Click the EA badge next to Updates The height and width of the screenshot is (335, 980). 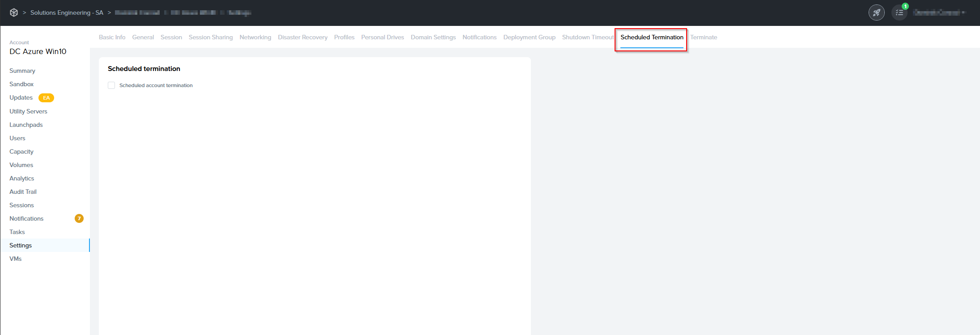pos(46,98)
